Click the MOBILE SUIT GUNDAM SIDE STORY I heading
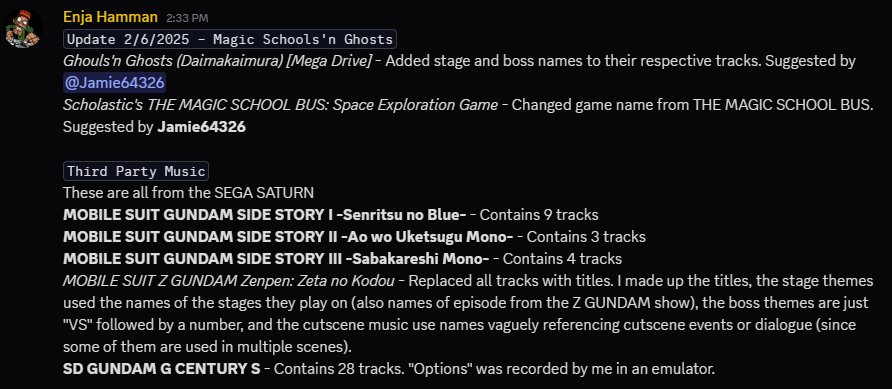The height and width of the screenshot is (389, 892). pyautogui.click(x=265, y=214)
